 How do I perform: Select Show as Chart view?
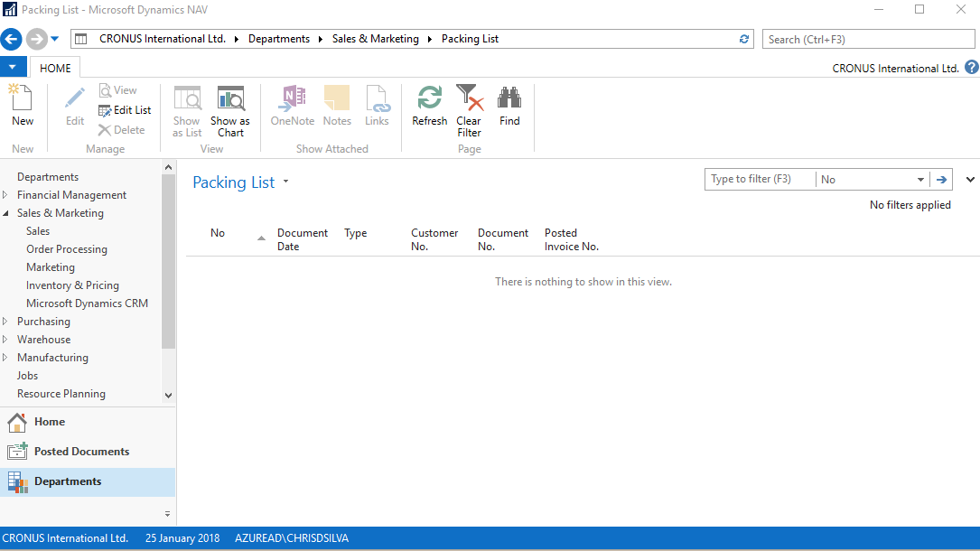[230, 112]
